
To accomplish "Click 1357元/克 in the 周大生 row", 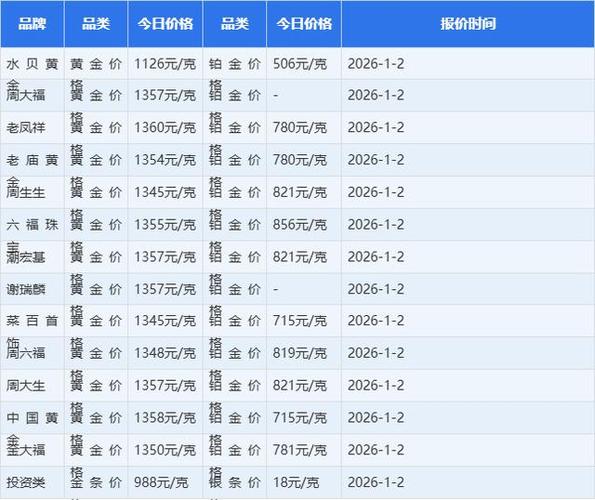I will click(x=165, y=386).
